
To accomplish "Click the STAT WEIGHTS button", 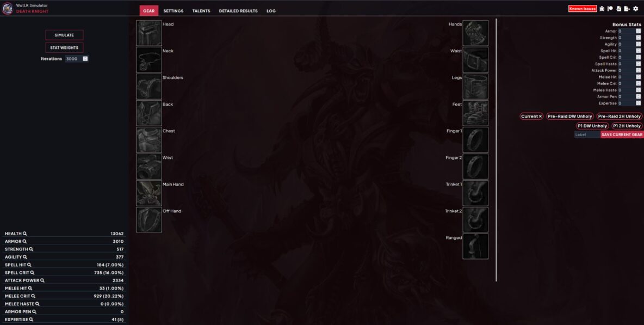I will tap(64, 47).
